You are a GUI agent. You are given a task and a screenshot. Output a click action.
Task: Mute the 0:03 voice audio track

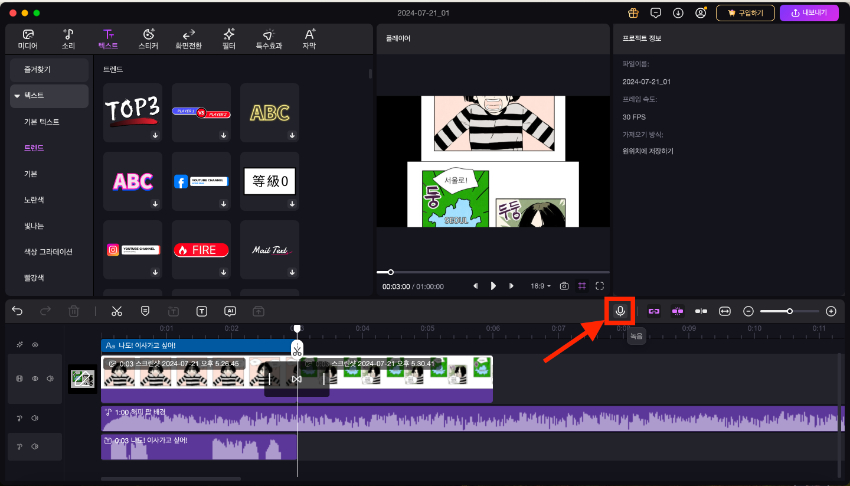pyautogui.click(x=35, y=447)
